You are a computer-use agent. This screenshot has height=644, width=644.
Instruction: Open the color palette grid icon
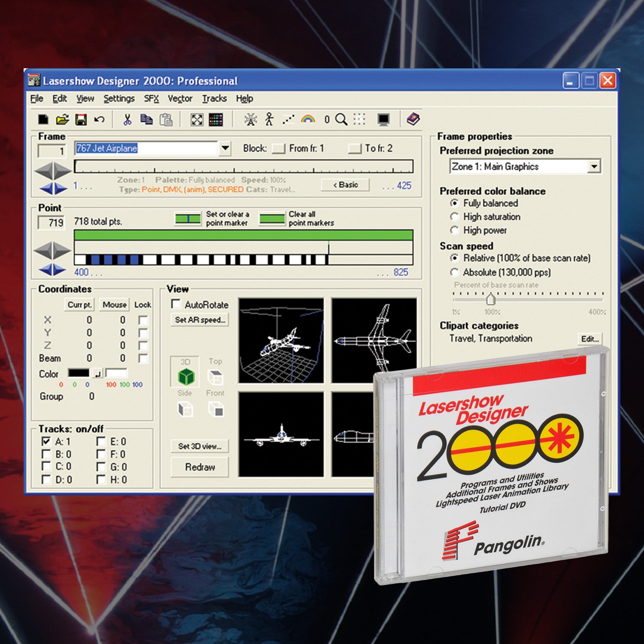(216, 120)
